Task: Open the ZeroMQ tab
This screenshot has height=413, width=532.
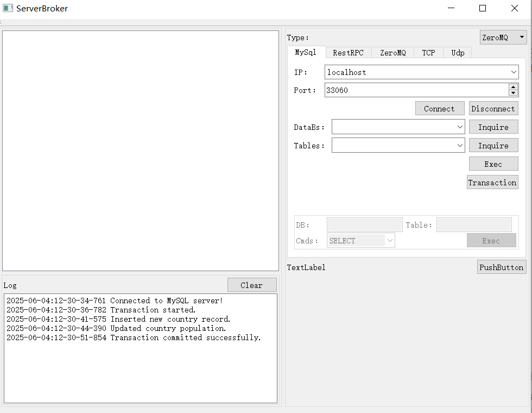Action: click(x=392, y=53)
